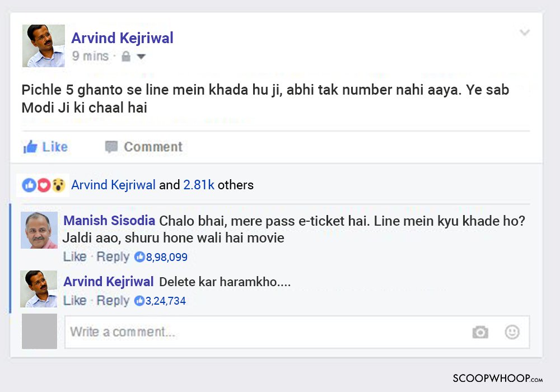This screenshot has height=392, width=560.
Task: Open Manish Sisodia's profile link
Action: (109, 221)
